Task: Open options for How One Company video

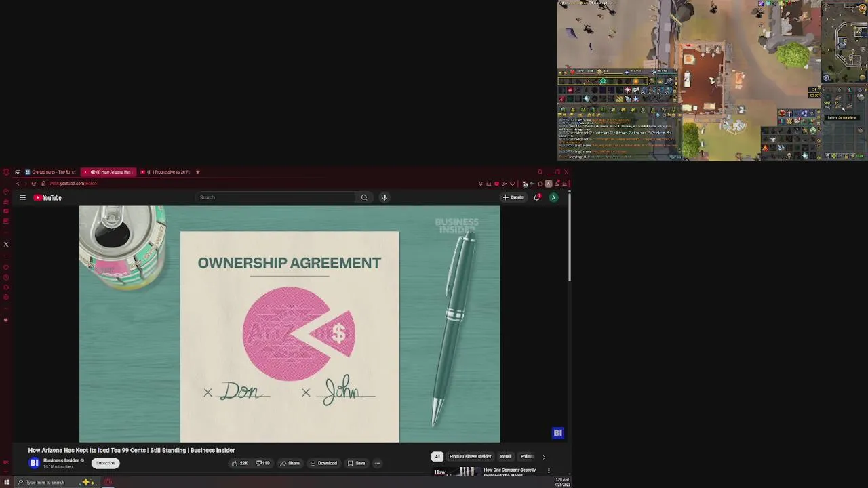Action: (549, 470)
